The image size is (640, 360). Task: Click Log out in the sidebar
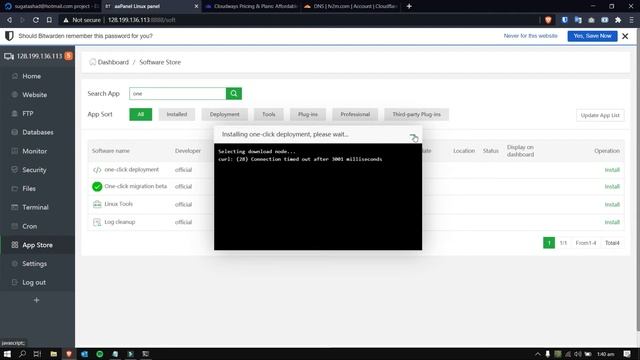point(34,282)
